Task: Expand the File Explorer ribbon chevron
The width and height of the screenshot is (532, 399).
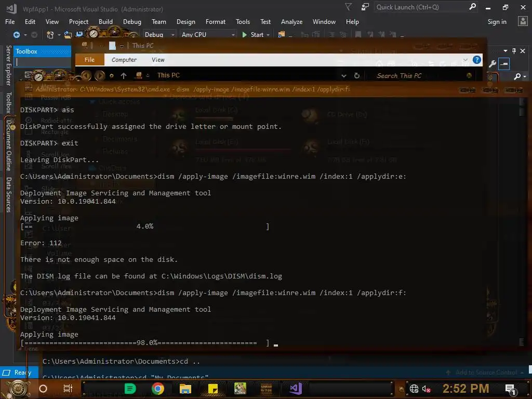Action: click(x=465, y=60)
